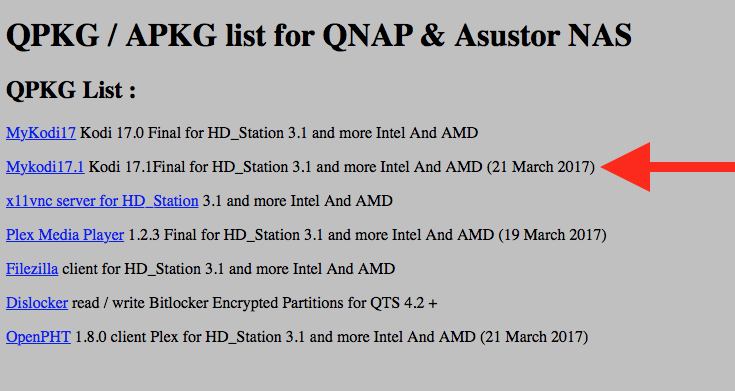Follow the OpenPHT link

[38, 337]
